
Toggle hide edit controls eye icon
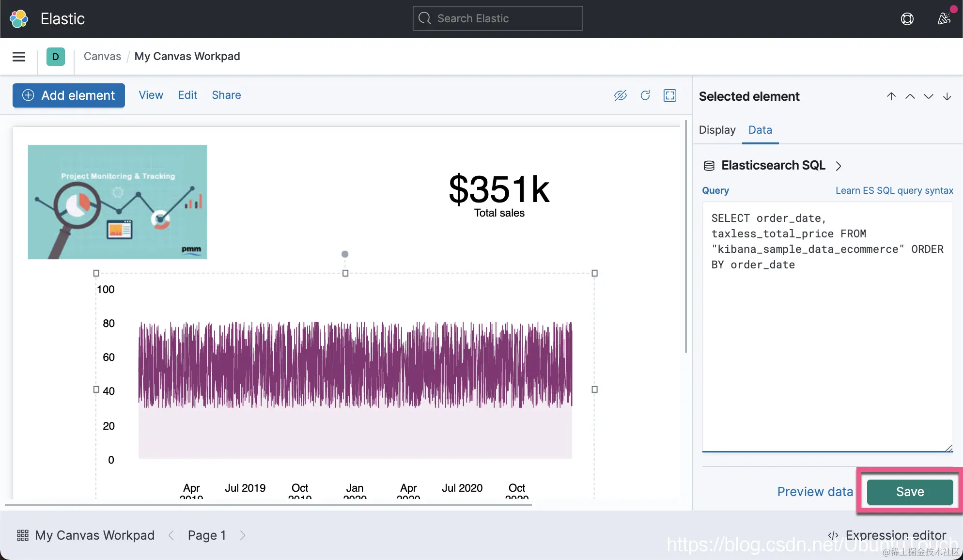620,95
